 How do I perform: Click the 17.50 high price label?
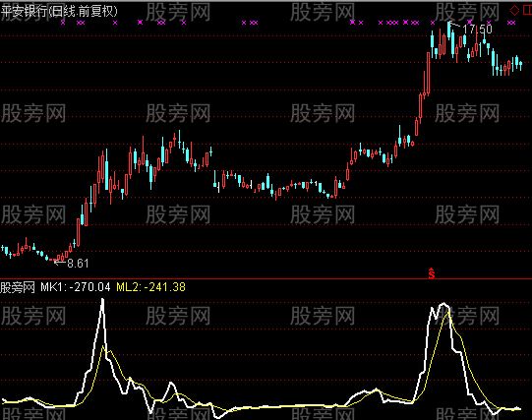coord(477,30)
